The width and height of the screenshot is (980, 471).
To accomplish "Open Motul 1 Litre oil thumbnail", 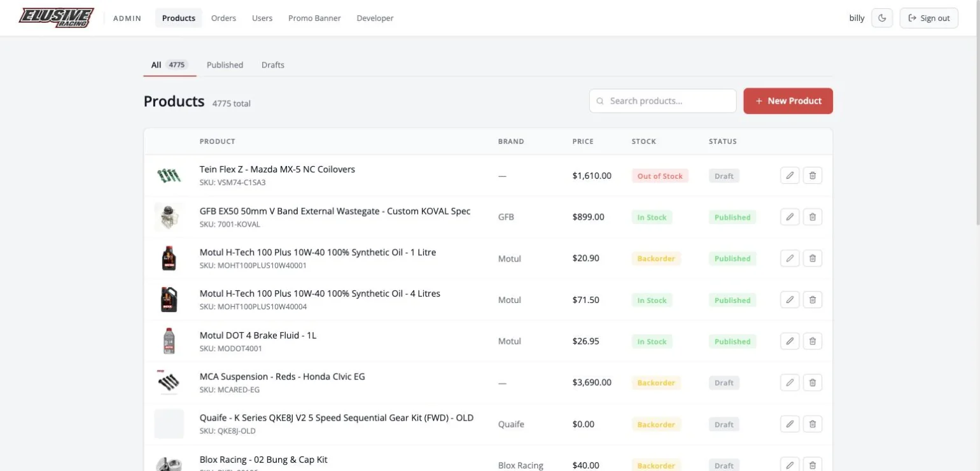I will [x=169, y=258].
